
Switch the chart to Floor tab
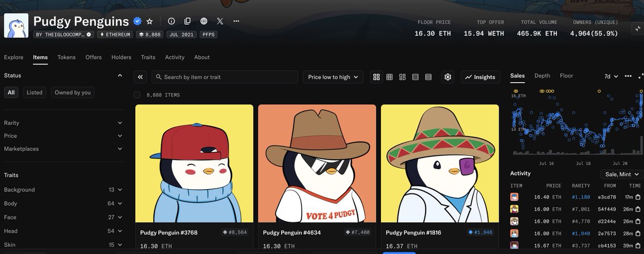coord(566,76)
